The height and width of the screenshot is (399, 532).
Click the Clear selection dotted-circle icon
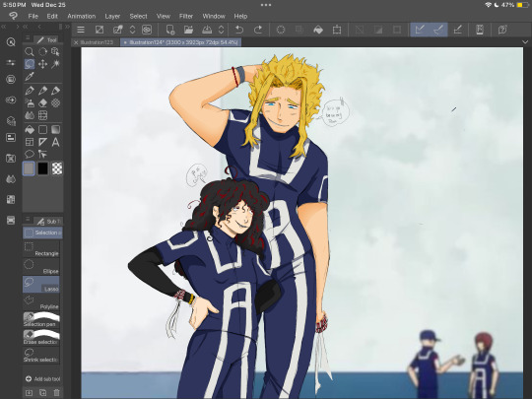pyautogui.click(x=281, y=30)
